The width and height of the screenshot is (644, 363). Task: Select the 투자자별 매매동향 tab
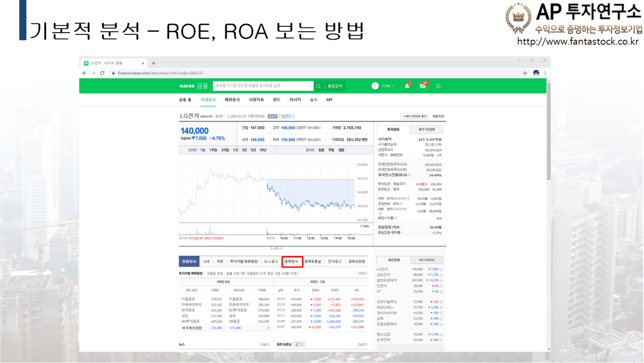pyautogui.click(x=244, y=261)
